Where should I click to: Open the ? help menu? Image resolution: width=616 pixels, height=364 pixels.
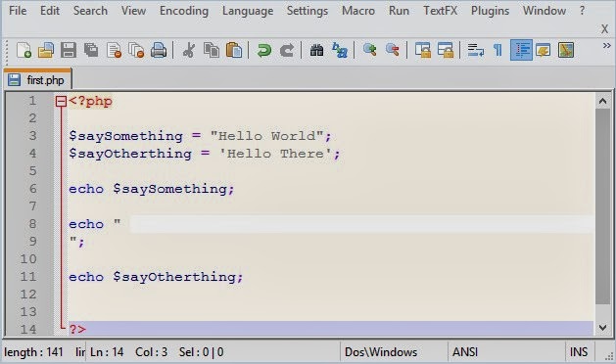click(582, 11)
